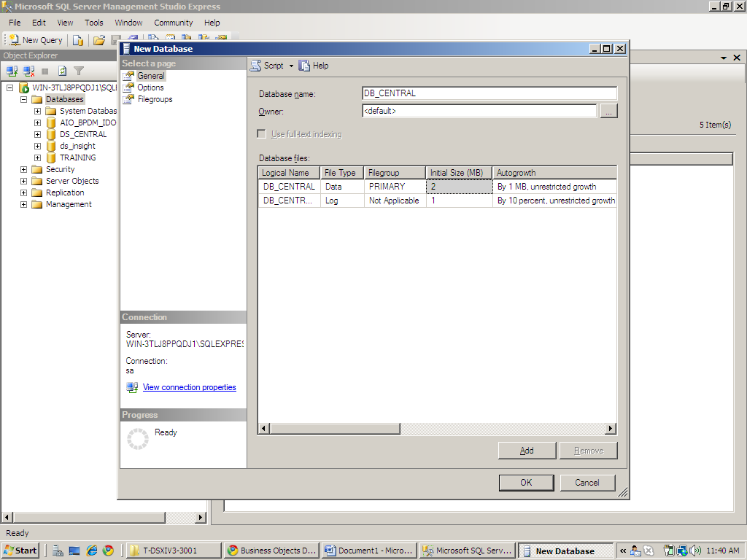Screen dimensions: 747x560
Task: Open Chrome from quick launch
Action: (x=108, y=551)
